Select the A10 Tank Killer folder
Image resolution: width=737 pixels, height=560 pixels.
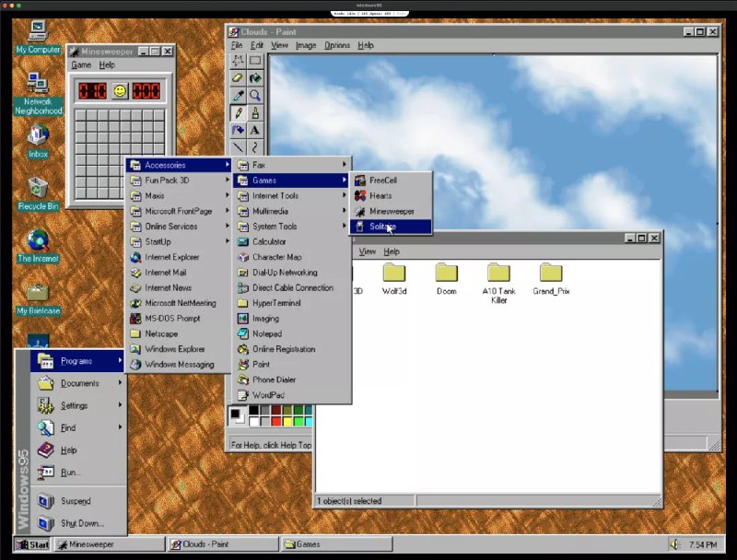point(497,274)
